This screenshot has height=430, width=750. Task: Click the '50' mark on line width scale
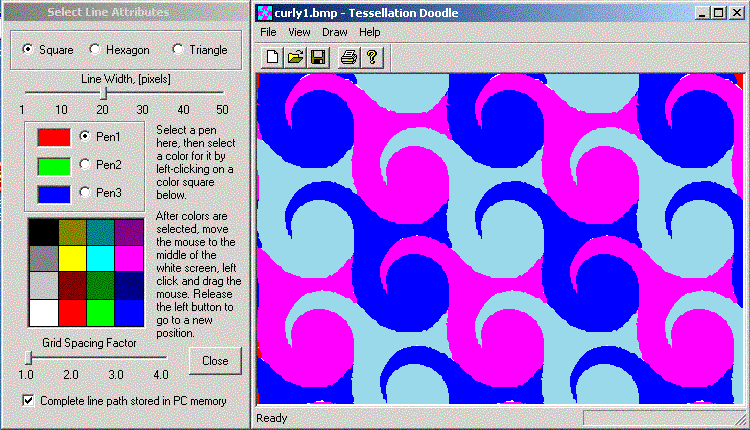(222, 110)
